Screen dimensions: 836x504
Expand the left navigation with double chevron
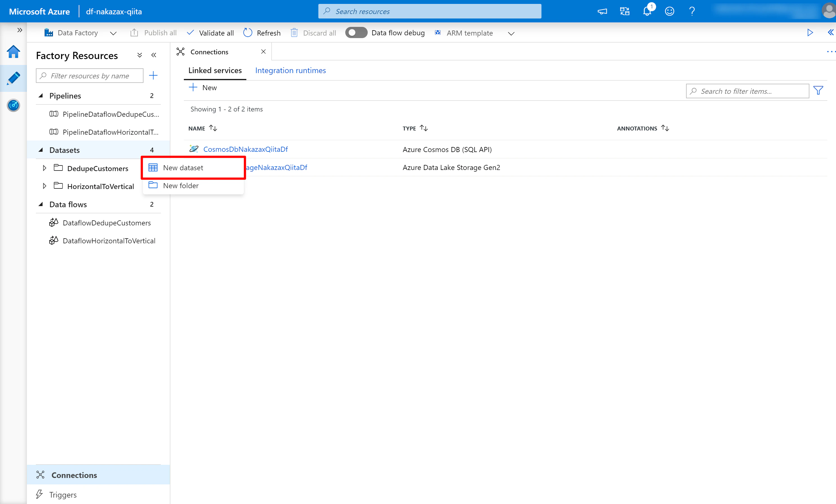click(x=20, y=30)
